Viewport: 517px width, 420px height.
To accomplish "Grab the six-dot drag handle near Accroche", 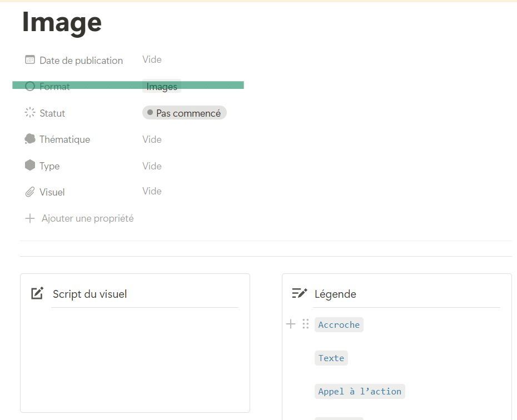I will point(305,324).
